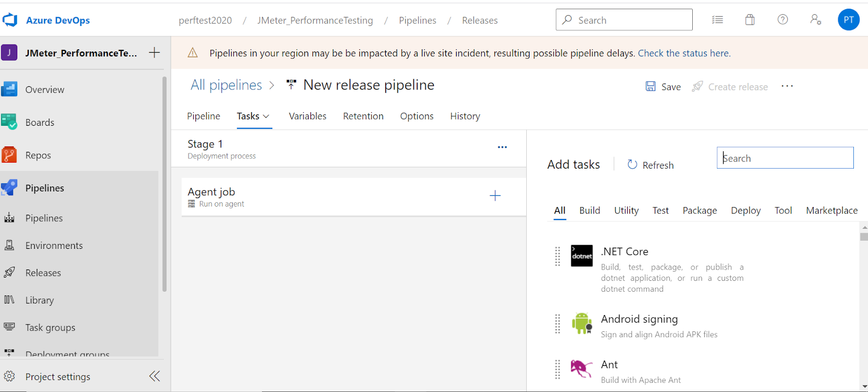Follow the Check the status here link
The image size is (868, 392).
click(x=684, y=53)
